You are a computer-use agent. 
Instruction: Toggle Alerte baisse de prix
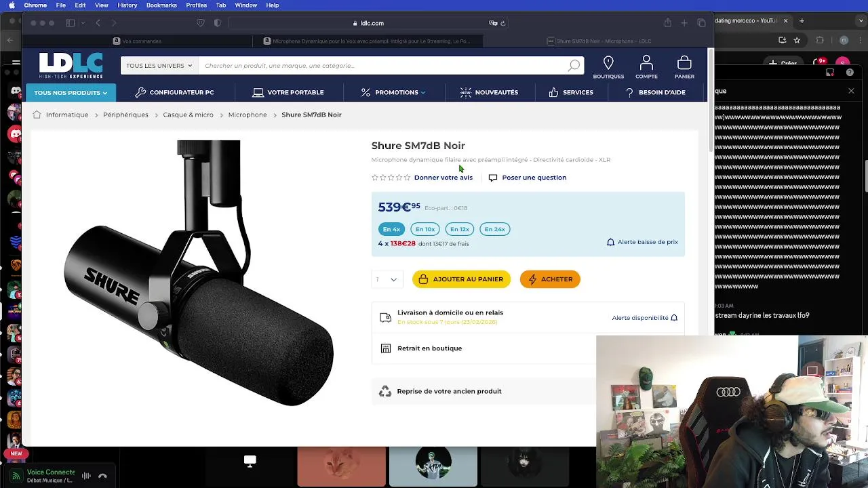(x=642, y=242)
